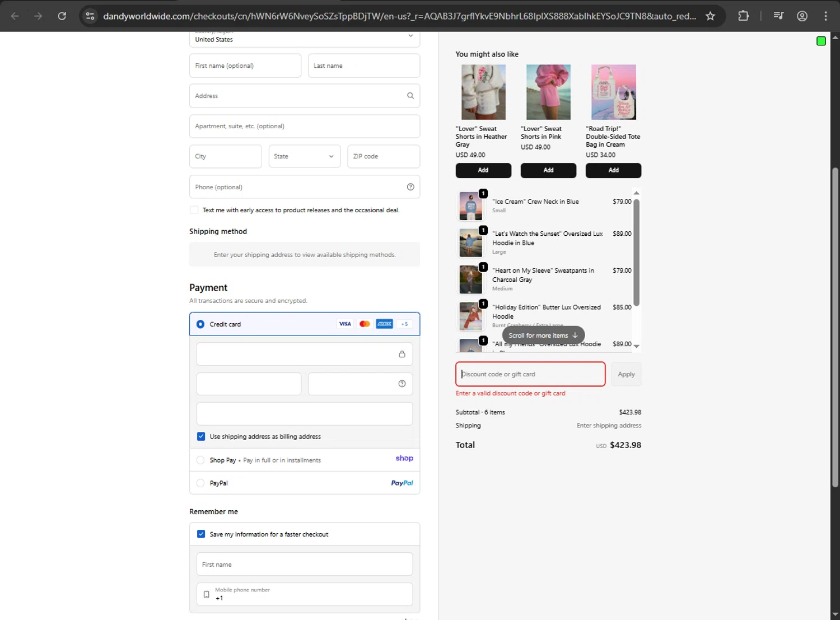Focus the card number field

point(305,354)
